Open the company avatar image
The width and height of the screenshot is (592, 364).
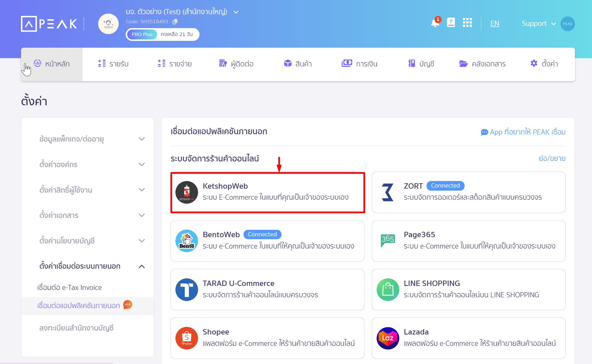(108, 24)
